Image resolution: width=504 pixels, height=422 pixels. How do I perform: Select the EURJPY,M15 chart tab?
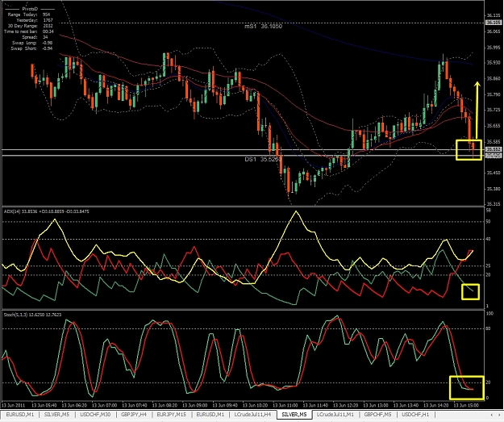click(x=171, y=415)
